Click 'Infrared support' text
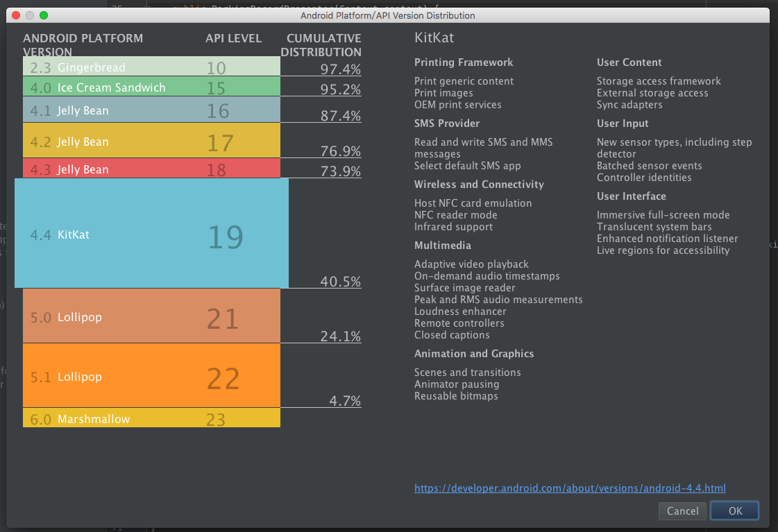This screenshot has width=778, height=532. click(x=453, y=227)
